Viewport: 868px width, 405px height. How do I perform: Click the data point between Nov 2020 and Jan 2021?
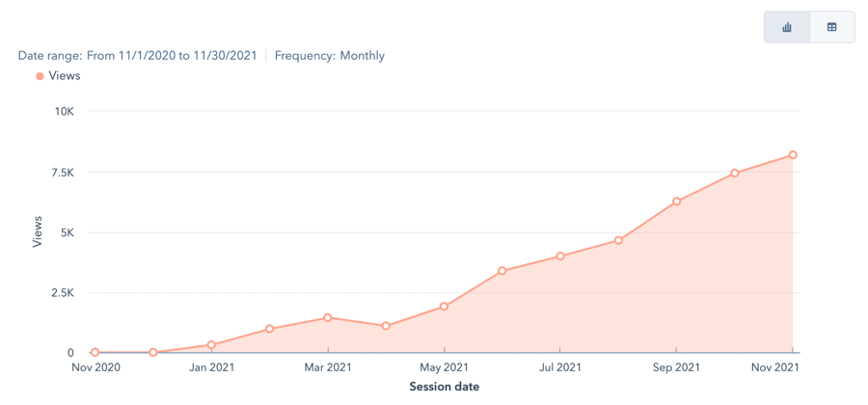(x=153, y=352)
